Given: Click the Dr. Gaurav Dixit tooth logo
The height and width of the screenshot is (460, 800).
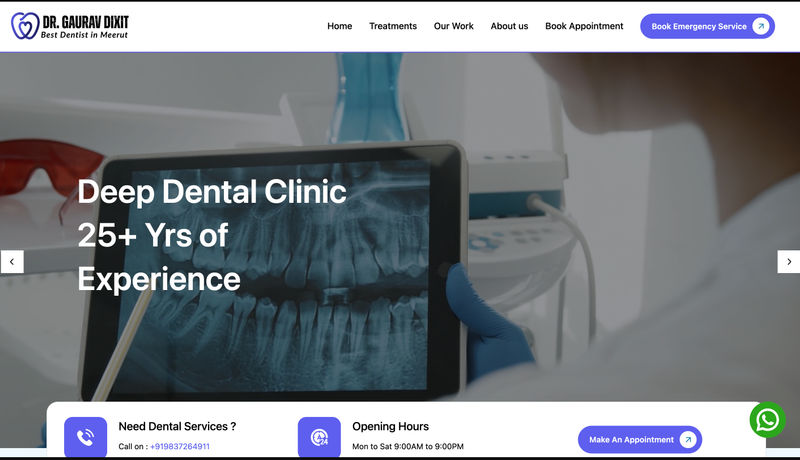Looking at the screenshot, I should 25,26.
